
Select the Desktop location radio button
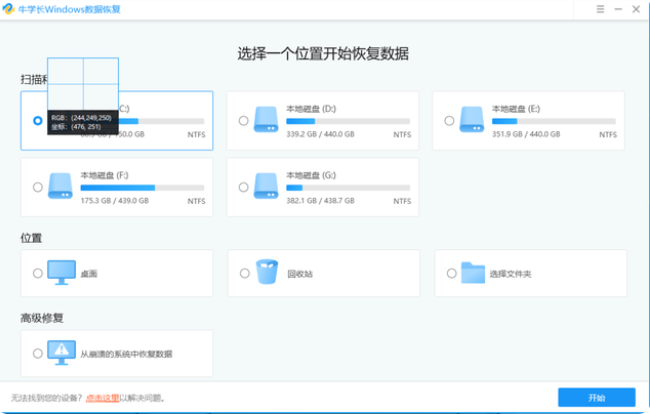click(x=38, y=272)
